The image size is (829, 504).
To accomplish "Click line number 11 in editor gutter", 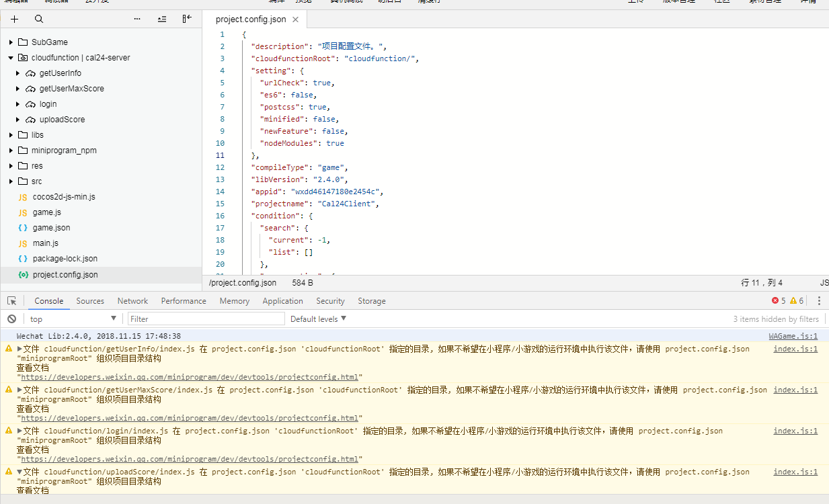I will (x=221, y=155).
